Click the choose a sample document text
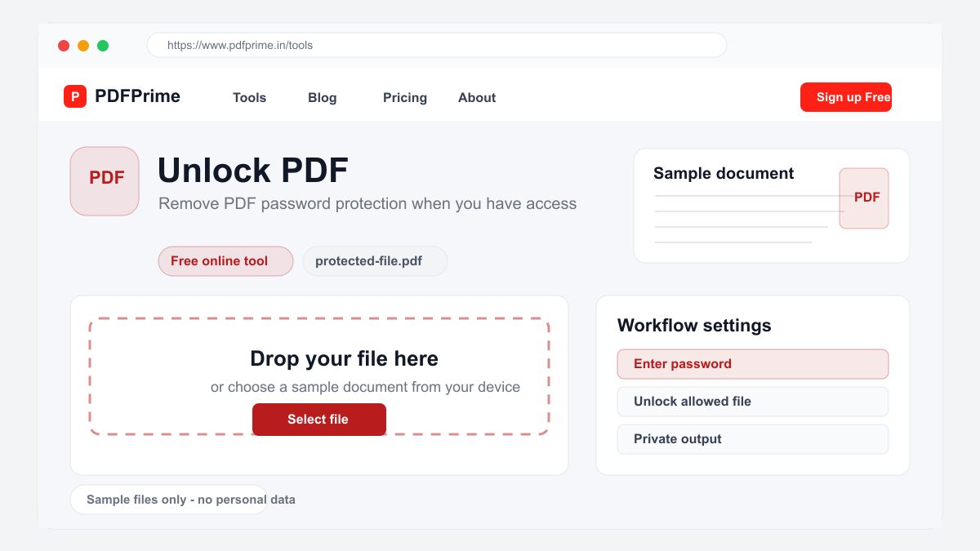980x551 pixels. pos(365,387)
